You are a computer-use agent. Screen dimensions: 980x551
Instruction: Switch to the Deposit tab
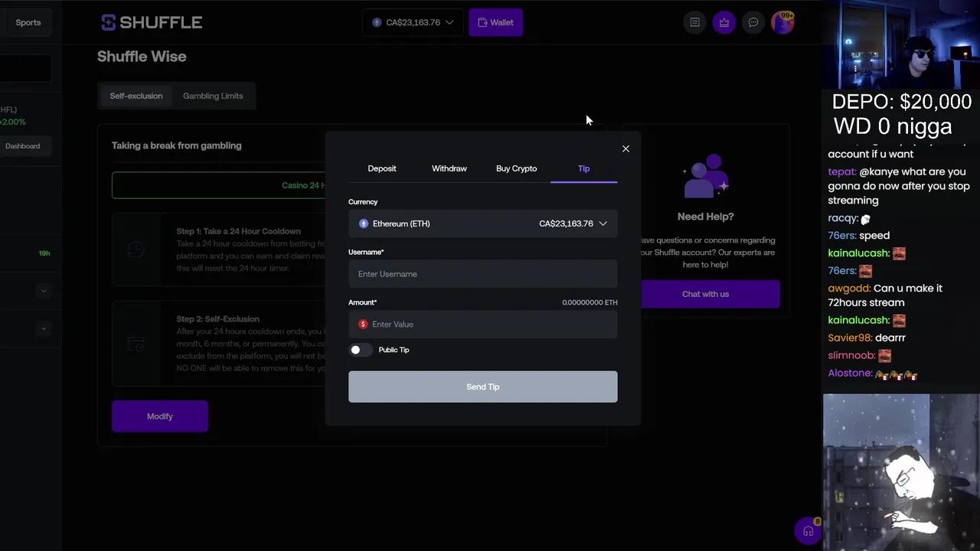tap(382, 168)
